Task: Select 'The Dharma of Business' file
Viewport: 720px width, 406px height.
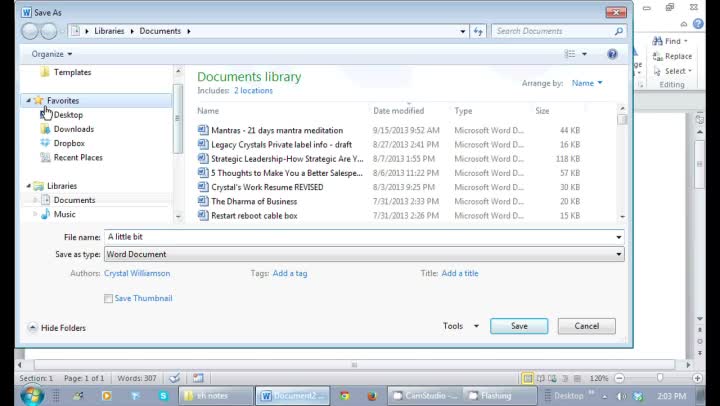Action: tap(254, 201)
